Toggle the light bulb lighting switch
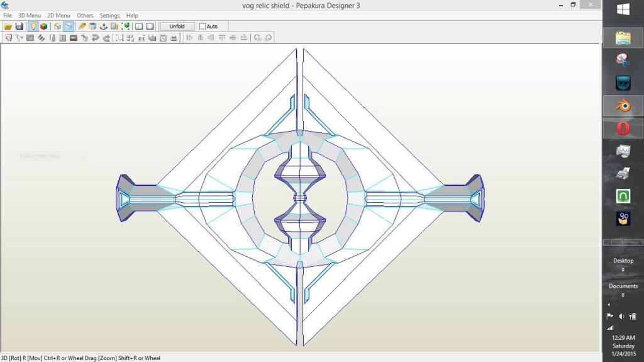 pos(33,26)
